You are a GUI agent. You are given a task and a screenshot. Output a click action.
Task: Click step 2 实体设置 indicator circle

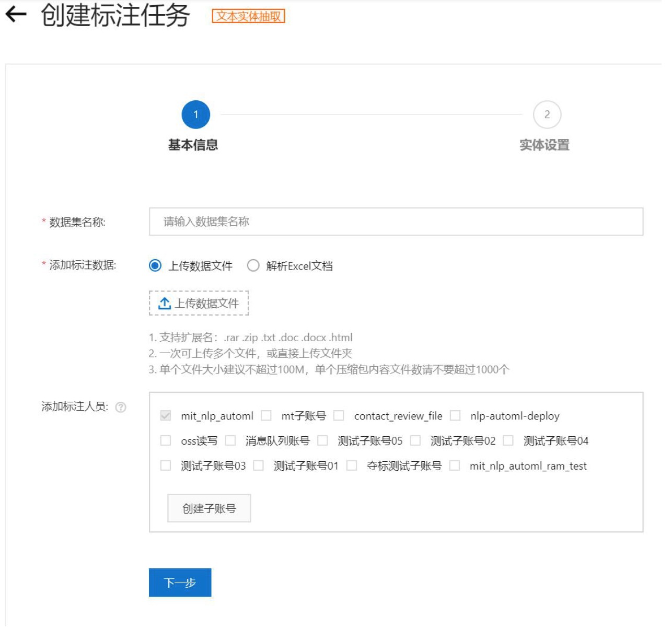coord(547,115)
